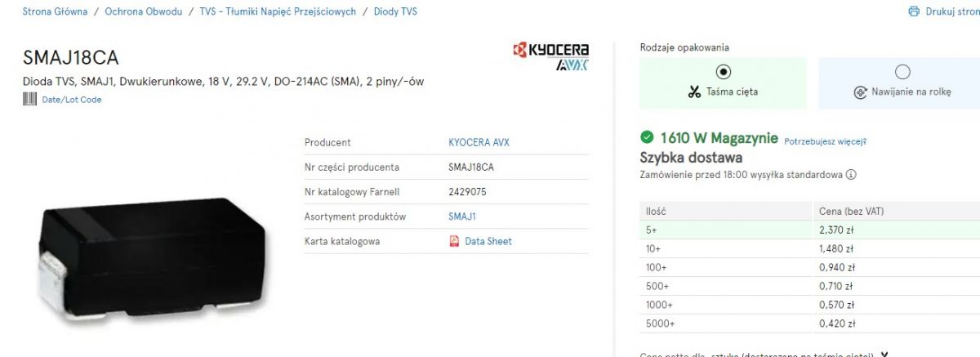The height and width of the screenshot is (357, 980).
Task: Click price 0,570 zł
Action: [x=837, y=305]
